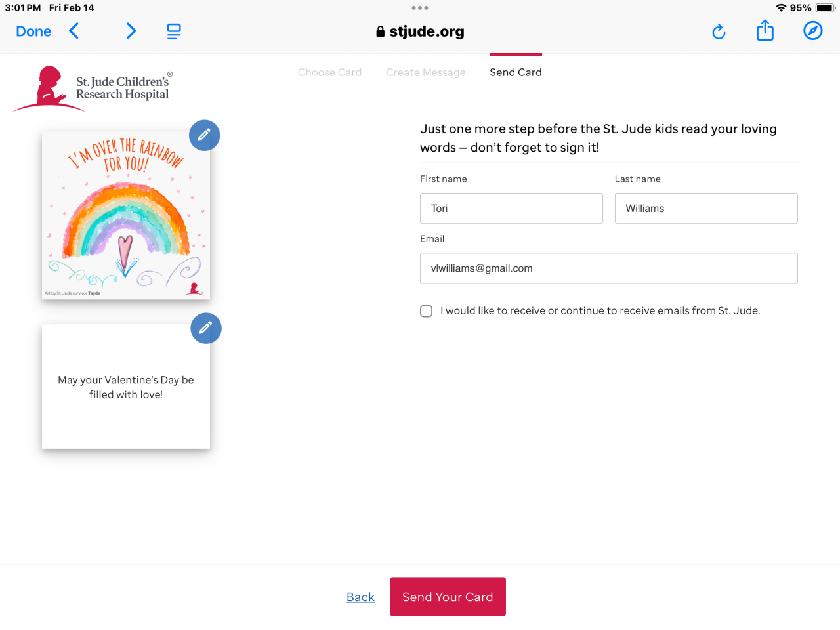This screenshot has width=840, height=630.
Task: Enable receiving emails from St. Jude
Action: (x=427, y=311)
